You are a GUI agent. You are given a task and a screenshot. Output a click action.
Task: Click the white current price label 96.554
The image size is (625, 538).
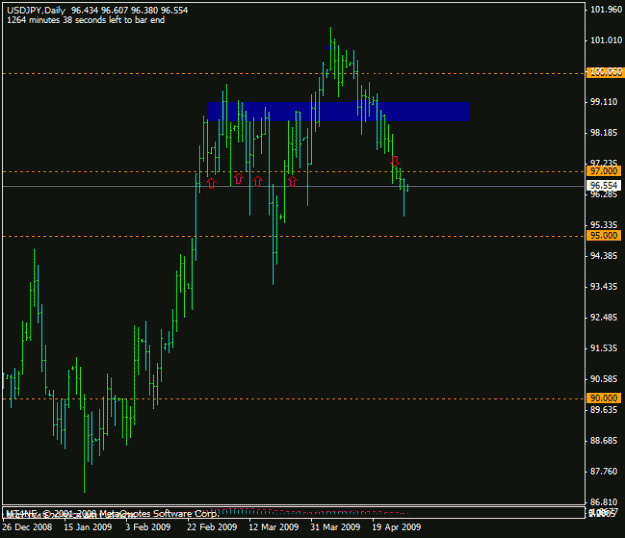pos(603,185)
